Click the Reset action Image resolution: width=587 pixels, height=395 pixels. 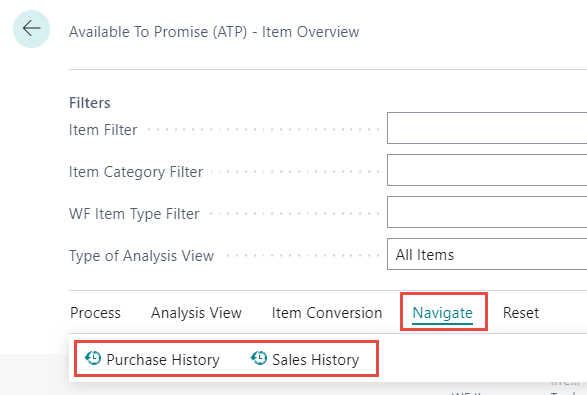click(x=521, y=313)
